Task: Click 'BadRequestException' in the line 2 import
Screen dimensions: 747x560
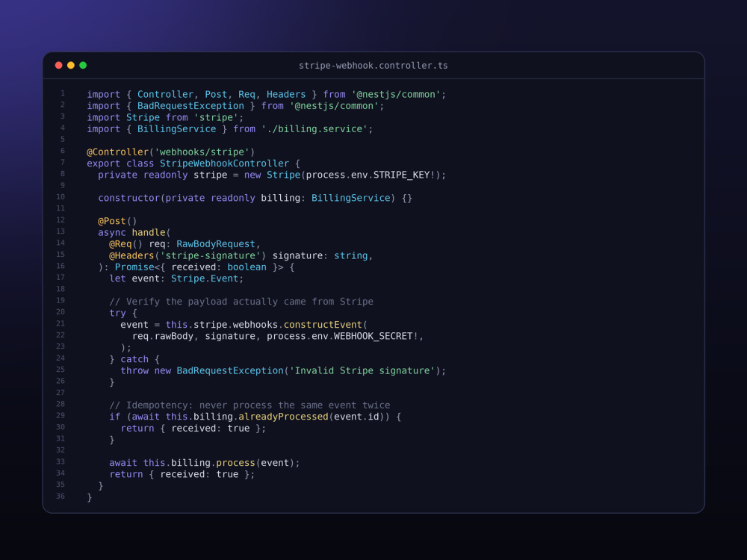Action: tap(190, 106)
